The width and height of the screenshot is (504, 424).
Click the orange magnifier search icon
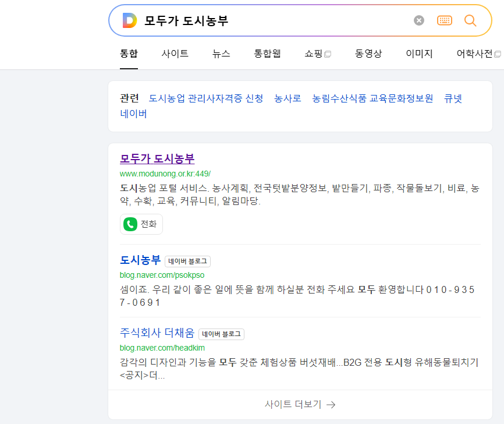tap(470, 20)
